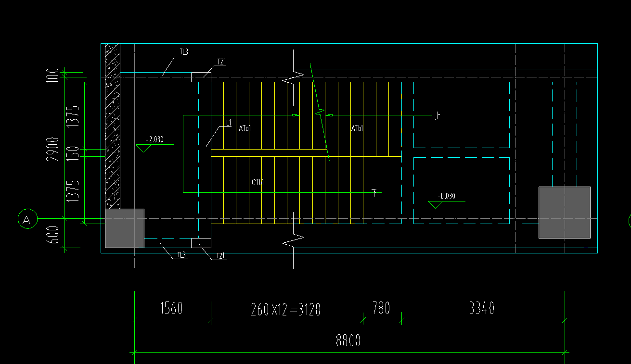Select the hatched wall section
The height and width of the screenshot is (364, 631).
113,126
